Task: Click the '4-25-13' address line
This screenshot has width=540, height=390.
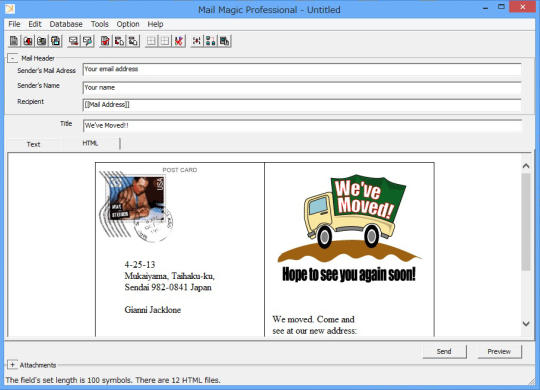Action: coord(140,265)
